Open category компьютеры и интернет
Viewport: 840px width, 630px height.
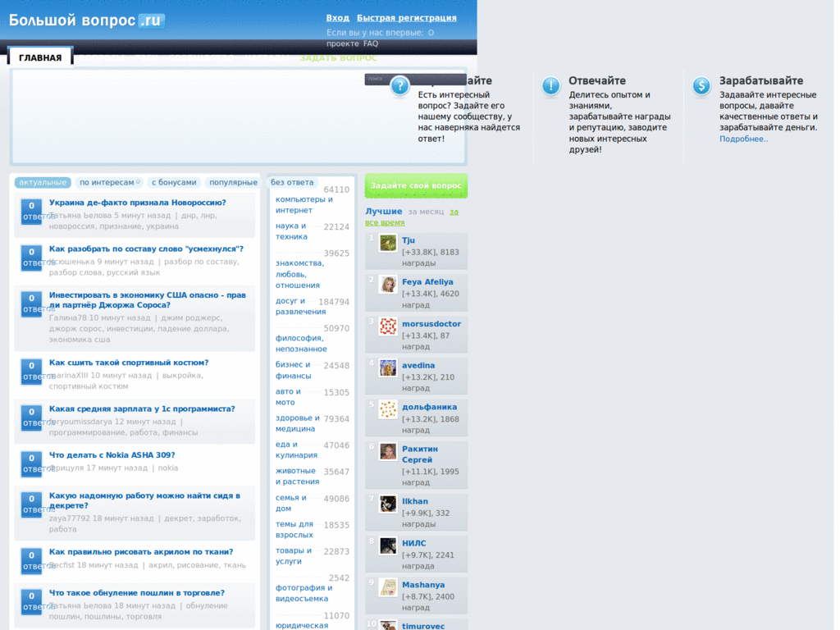point(304,204)
